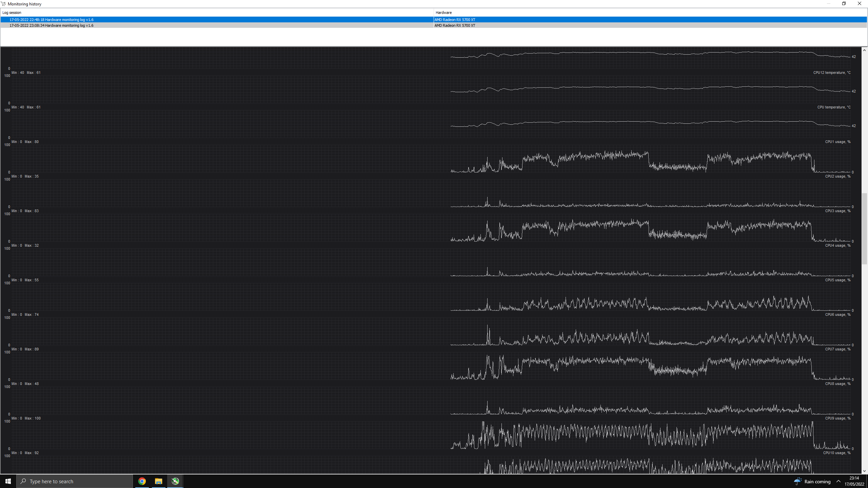The height and width of the screenshot is (488, 868).
Task: Click the Rain coming weather icon
Action: coord(797,481)
